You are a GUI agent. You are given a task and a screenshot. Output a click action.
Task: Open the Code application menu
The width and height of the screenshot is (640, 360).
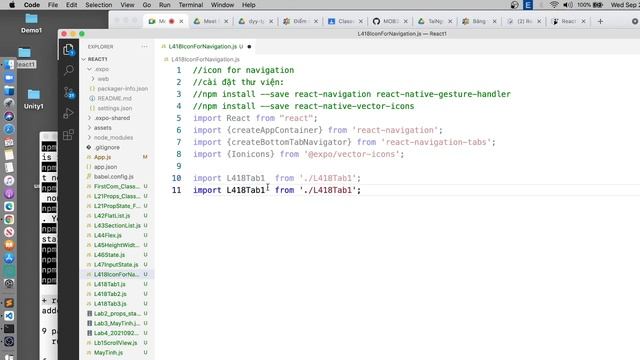[x=32, y=5]
